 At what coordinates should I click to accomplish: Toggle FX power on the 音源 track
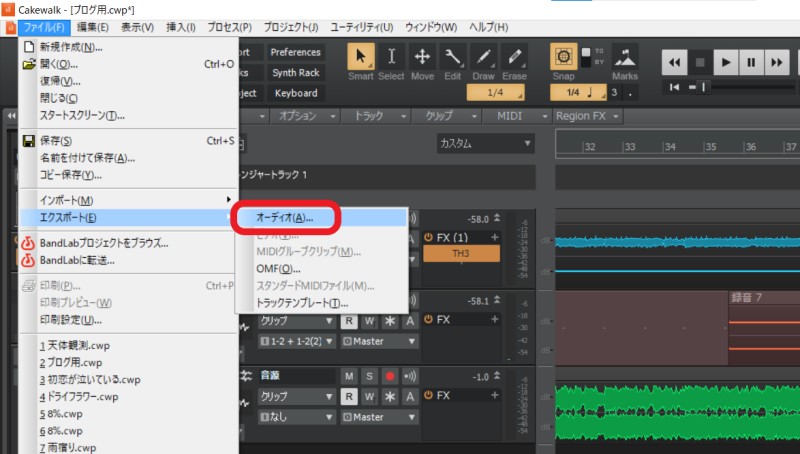428,395
